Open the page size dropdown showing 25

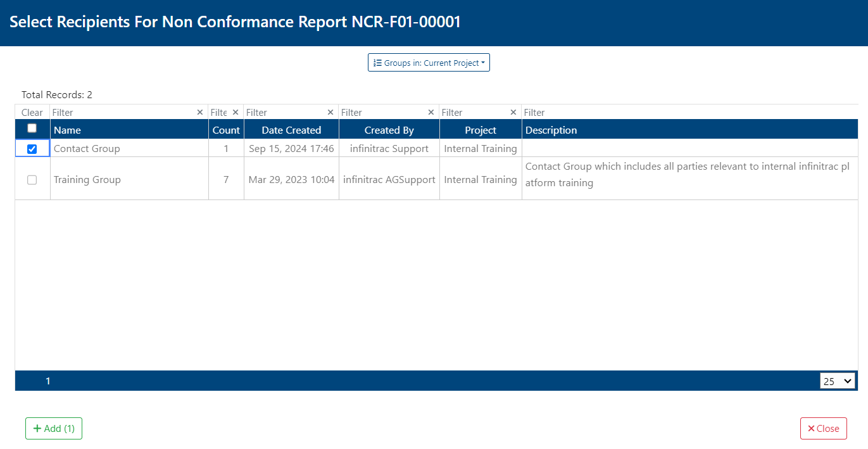(x=838, y=381)
